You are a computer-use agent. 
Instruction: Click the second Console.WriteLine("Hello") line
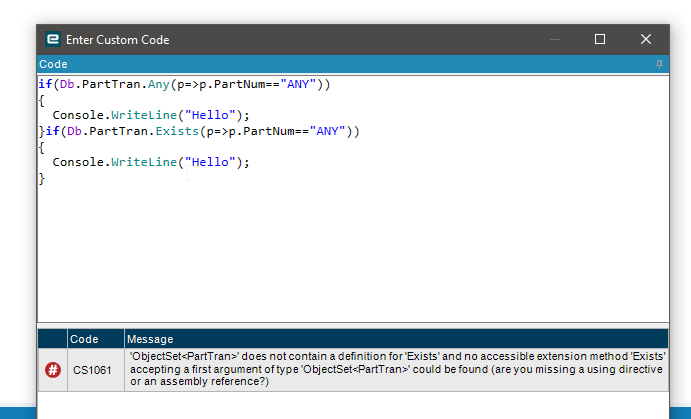point(151,162)
